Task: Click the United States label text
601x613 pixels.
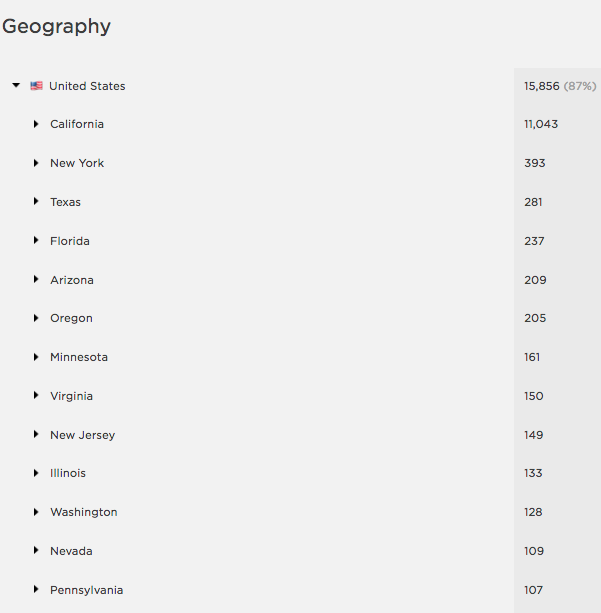Action: click(x=87, y=86)
